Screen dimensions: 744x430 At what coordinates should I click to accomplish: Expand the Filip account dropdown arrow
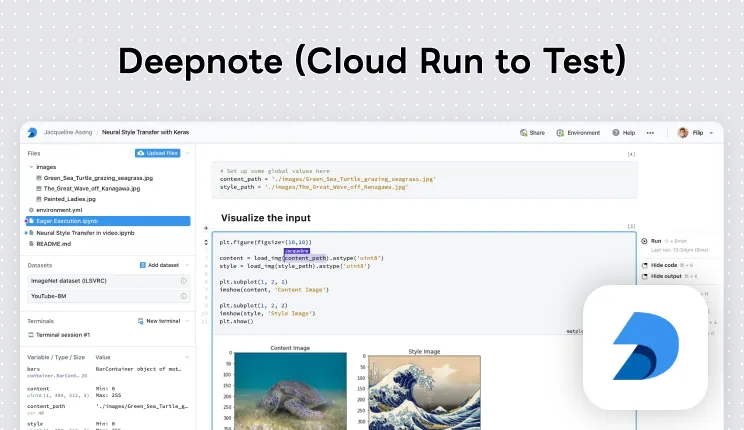click(711, 133)
